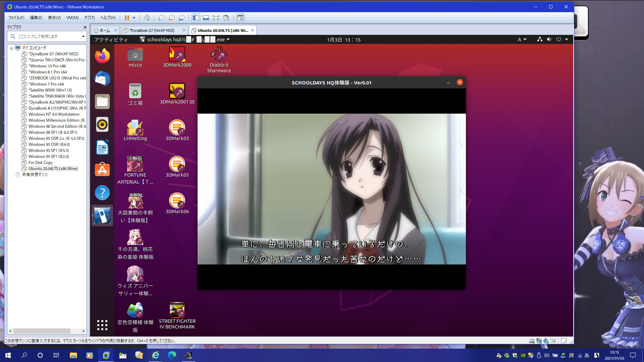Open Windows Start menu
The height and width of the screenshot is (362, 644).
[8, 355]
